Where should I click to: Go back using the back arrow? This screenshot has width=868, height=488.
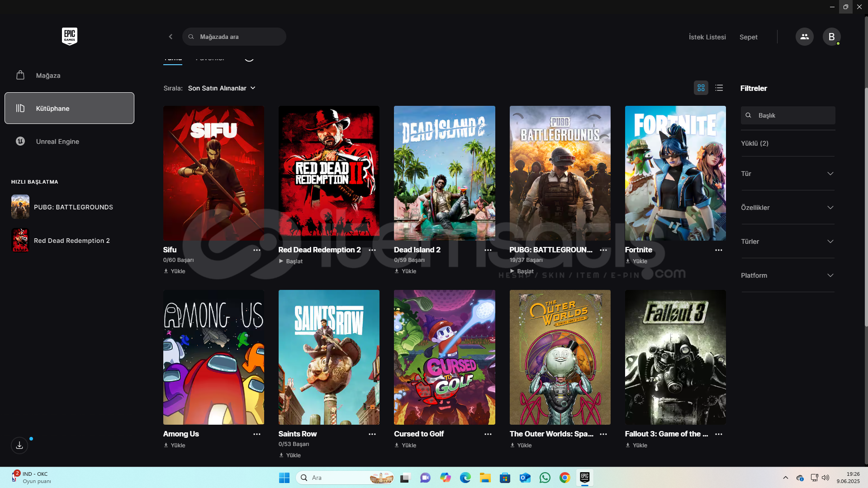tap(171, 37)
